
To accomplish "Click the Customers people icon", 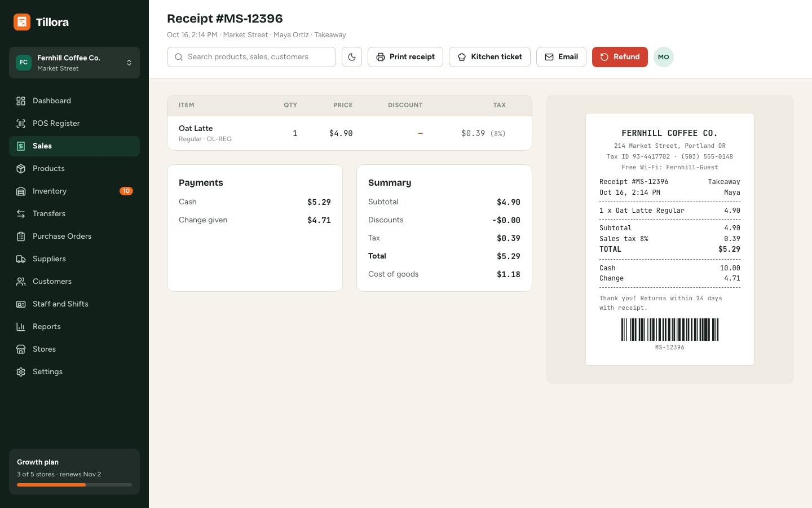I will click(21, 281).
